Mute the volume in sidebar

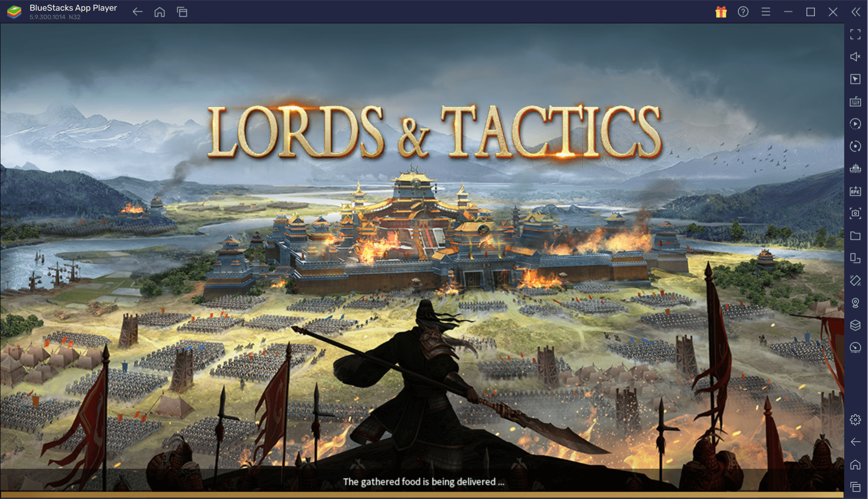point(855,56)
